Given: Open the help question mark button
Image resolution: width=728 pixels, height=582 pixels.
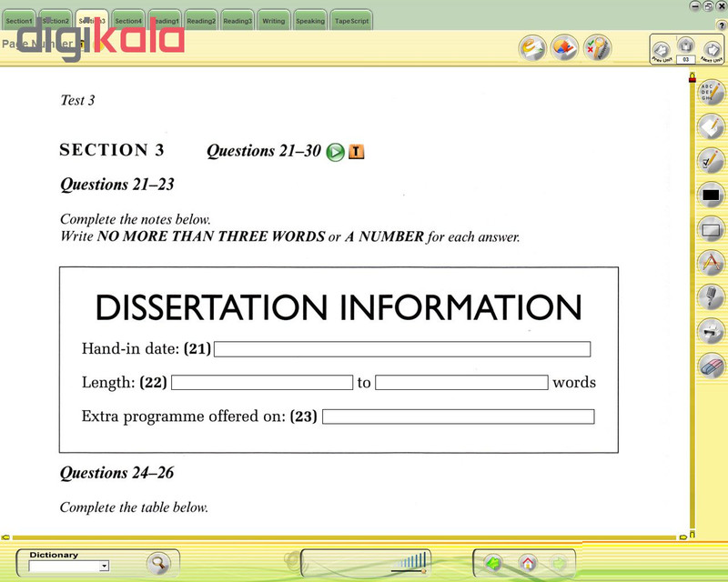Looking at the screenshot, I should (722, 26).
